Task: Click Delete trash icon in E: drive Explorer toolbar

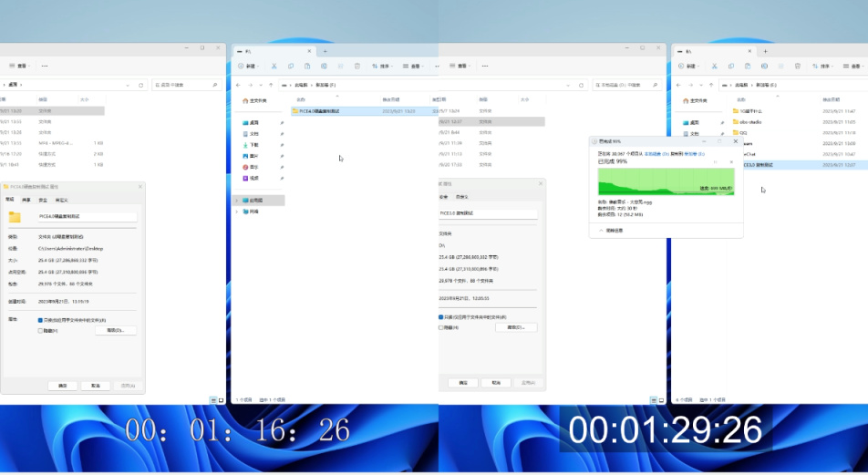Action: point(797,66)
